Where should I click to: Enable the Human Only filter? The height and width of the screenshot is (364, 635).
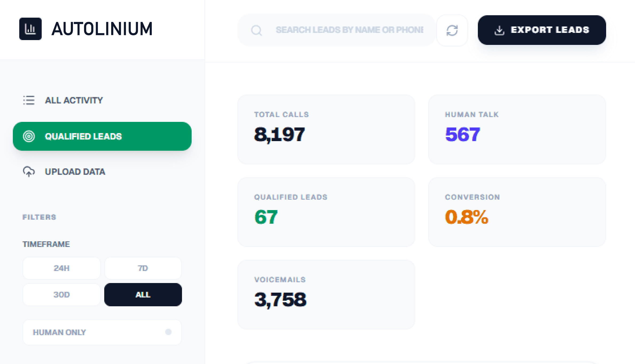click(102, 332)
